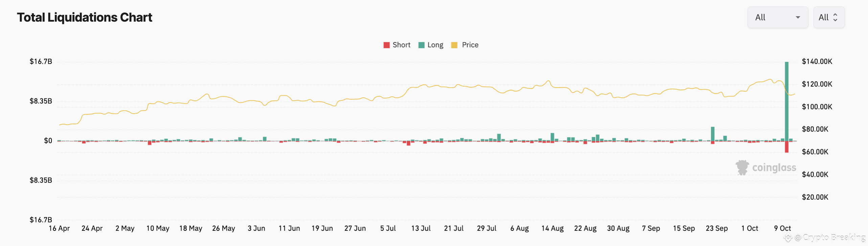Image resolution: width=868 pixels, height=246 pixels.
Task: Click the tall green liquidation bar near 9 Oct
Action: click(x=786, y=101)
